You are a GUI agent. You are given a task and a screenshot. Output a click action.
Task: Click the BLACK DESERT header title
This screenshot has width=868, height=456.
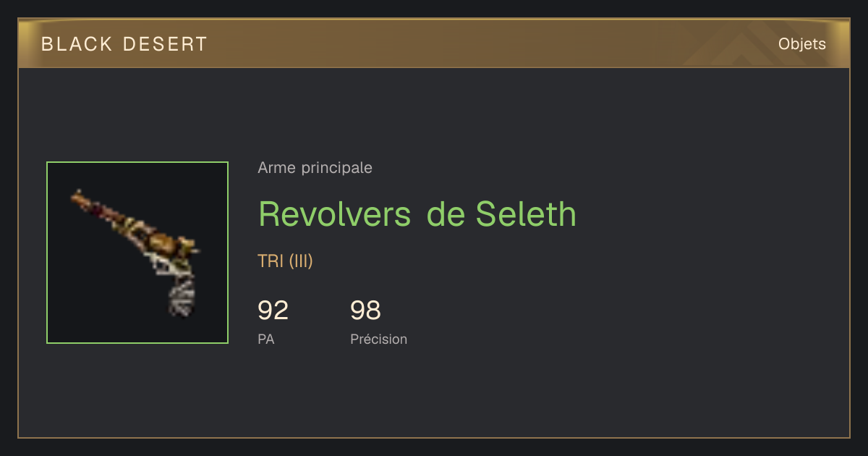coord(124,44)
